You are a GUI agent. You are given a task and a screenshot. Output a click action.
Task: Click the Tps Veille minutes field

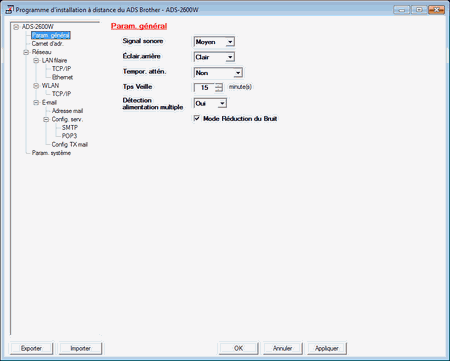204,87
